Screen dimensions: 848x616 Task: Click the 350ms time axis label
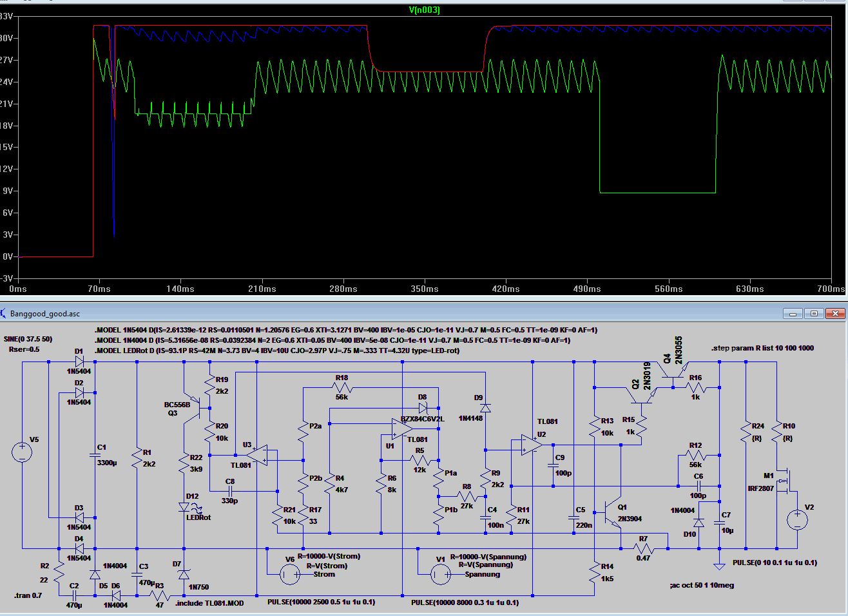tap(425, 289)
